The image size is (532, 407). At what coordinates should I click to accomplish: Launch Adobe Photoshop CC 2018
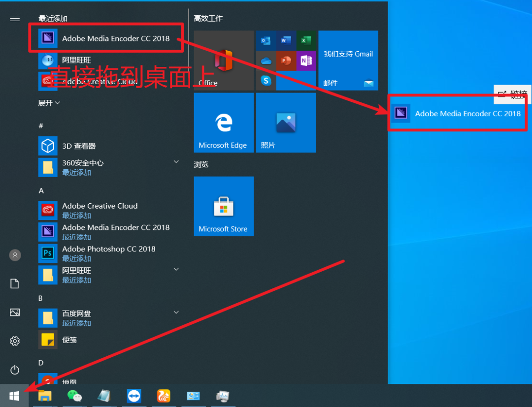click(x=108, y=253)
